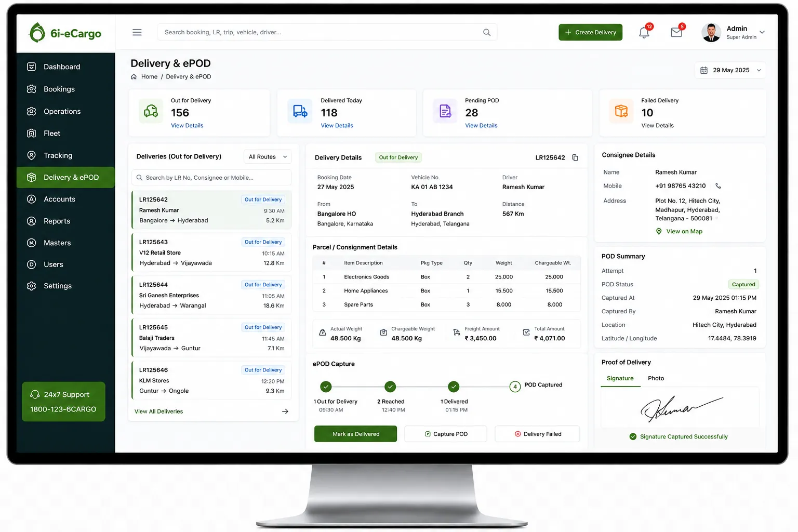The height and width of the screenshot is (532, 798).
Task: Copy the LR125642 number with the copy icon
Action: pyautogui.click(x=575, y=157)
